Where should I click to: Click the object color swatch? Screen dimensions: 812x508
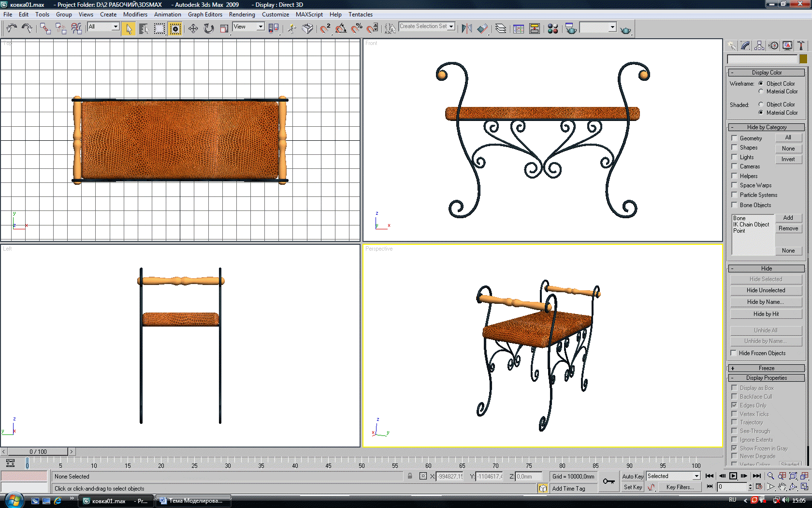pos(803,59)
